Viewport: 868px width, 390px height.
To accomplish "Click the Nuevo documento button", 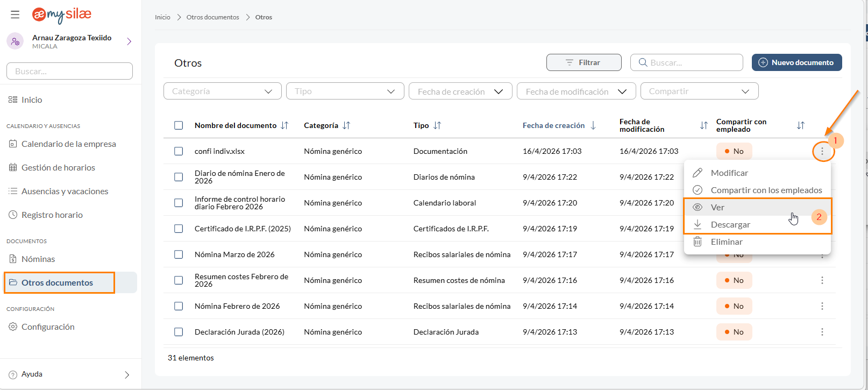I will (796, 62).
